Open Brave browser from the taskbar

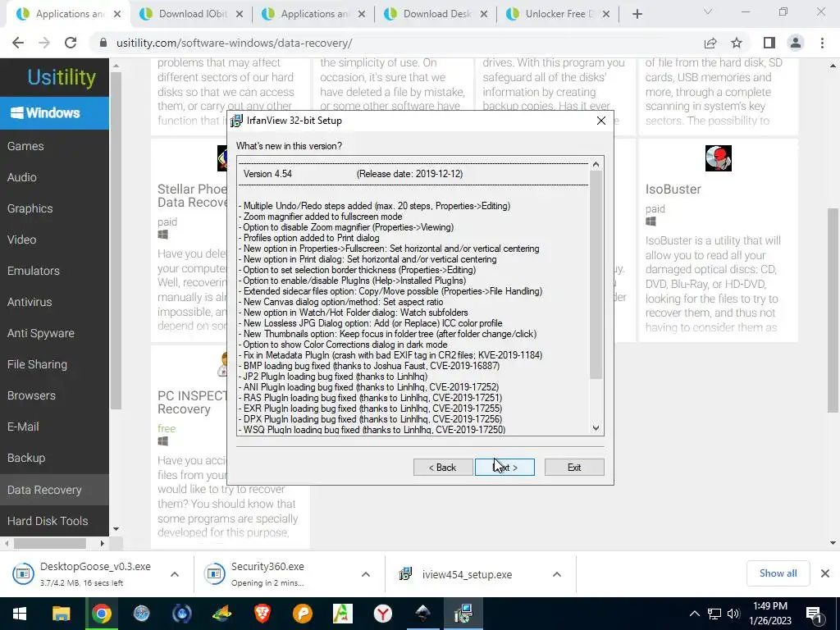click(x=262, y=614)
